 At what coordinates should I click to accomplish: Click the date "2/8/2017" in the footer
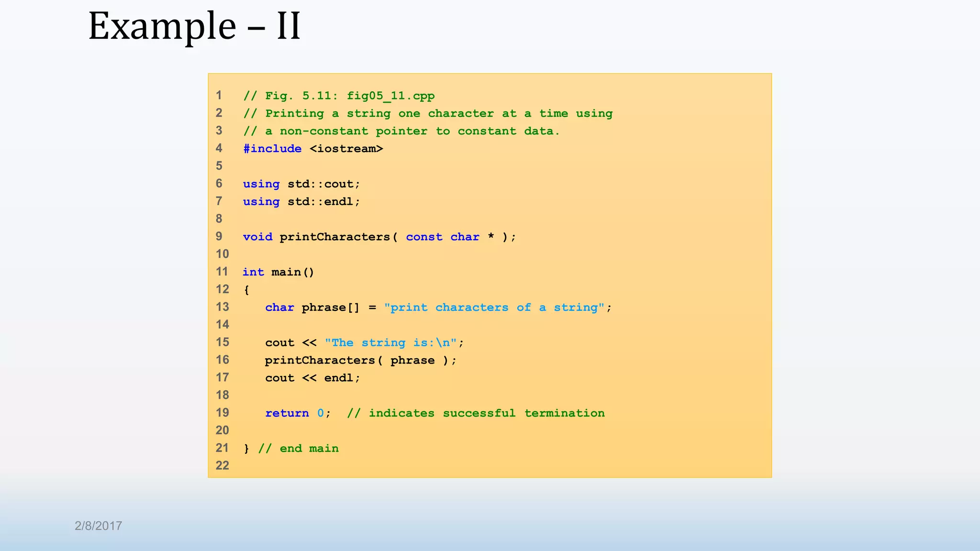(99, 526)
